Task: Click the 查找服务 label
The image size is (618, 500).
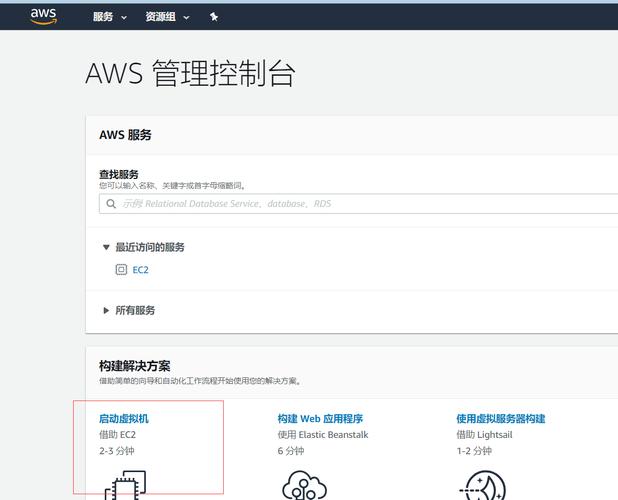Action: pyautogui.click(x=119, y=174)
